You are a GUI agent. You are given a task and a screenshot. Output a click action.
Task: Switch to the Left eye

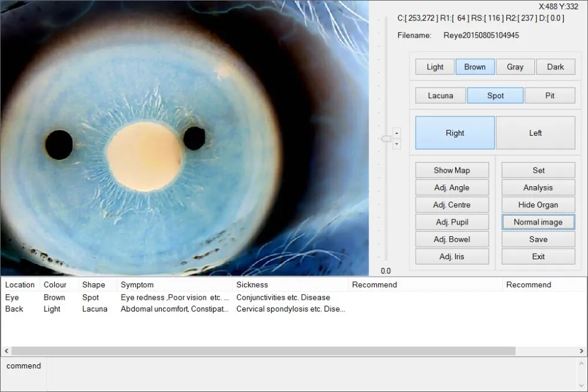pos(535,133)
